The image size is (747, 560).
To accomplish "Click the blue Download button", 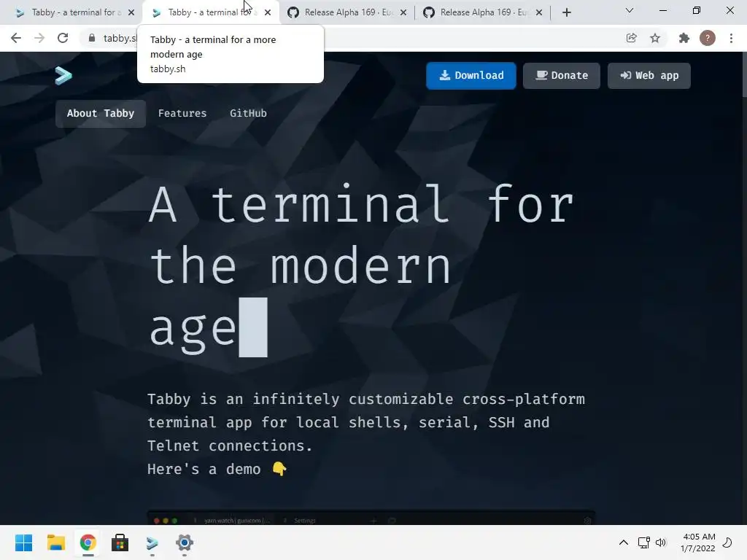I will (471, 76).
